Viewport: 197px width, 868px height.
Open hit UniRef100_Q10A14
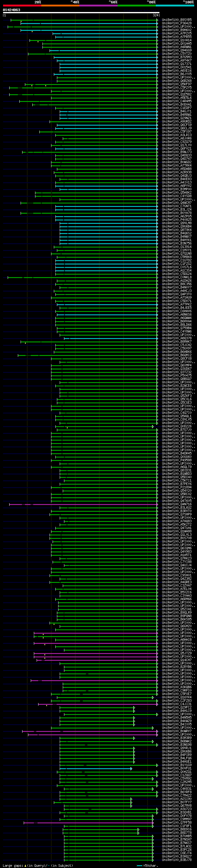pos(177,40)
